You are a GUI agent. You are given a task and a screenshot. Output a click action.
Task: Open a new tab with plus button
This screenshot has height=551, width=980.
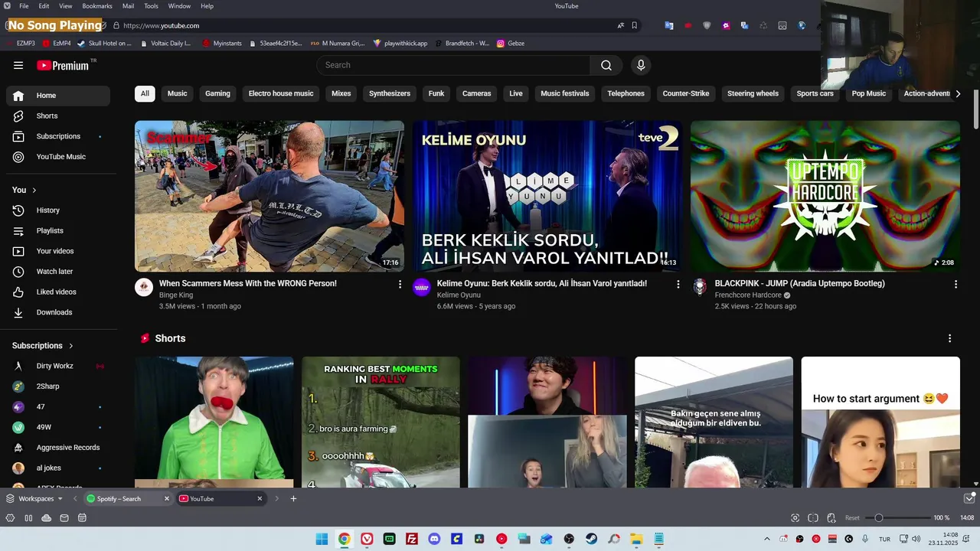point(293,499)
